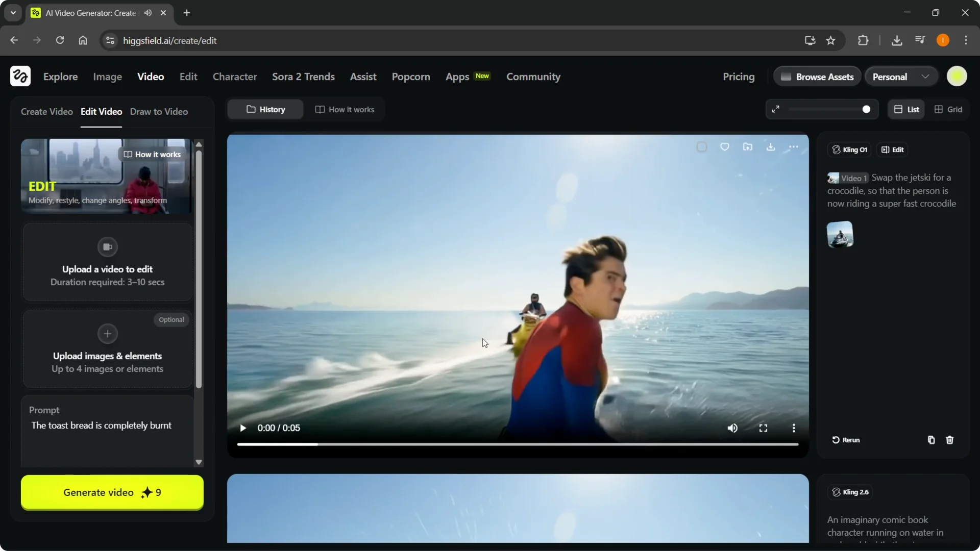Rerun the crocodile video generation
The image size is (980, 551).
pos(845,440)
